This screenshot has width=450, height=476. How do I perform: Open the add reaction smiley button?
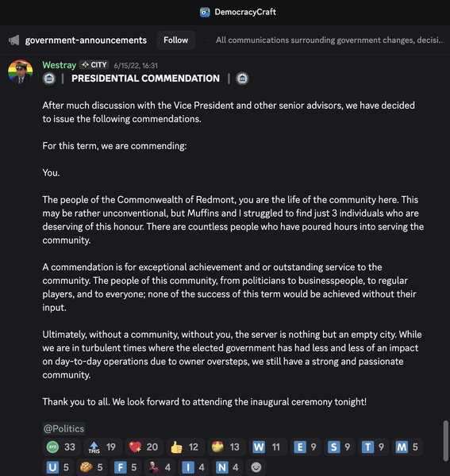256,467
